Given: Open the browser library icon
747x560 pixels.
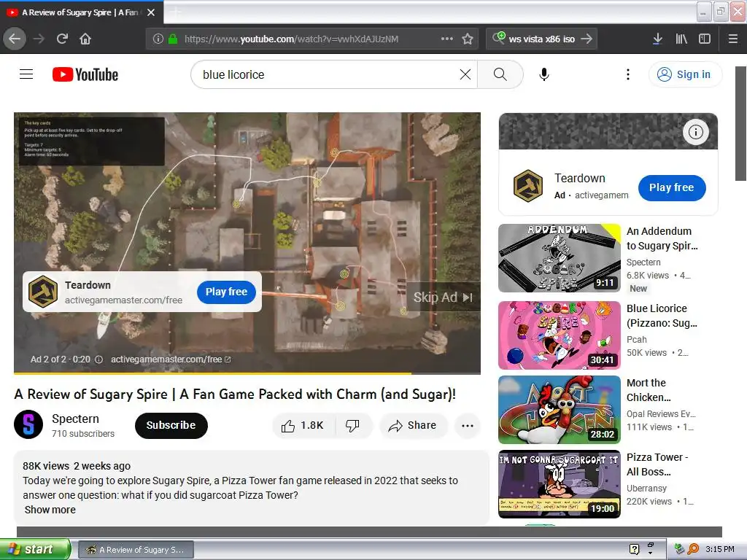Looking at the screenshot, I should pos(681,39).
